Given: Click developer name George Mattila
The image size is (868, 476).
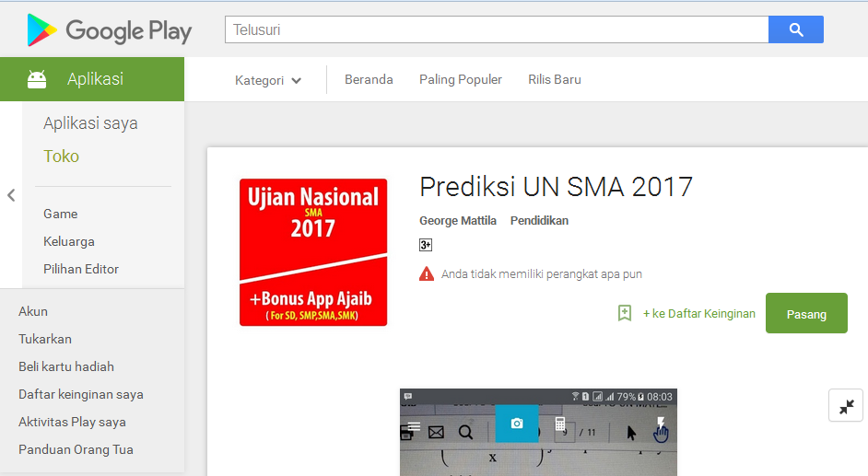Looking at the screenshot, I should tap(458, 221).
